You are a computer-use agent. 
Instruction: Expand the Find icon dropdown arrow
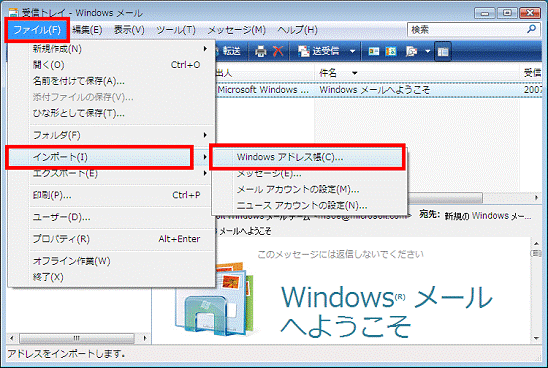pos(427,52)
